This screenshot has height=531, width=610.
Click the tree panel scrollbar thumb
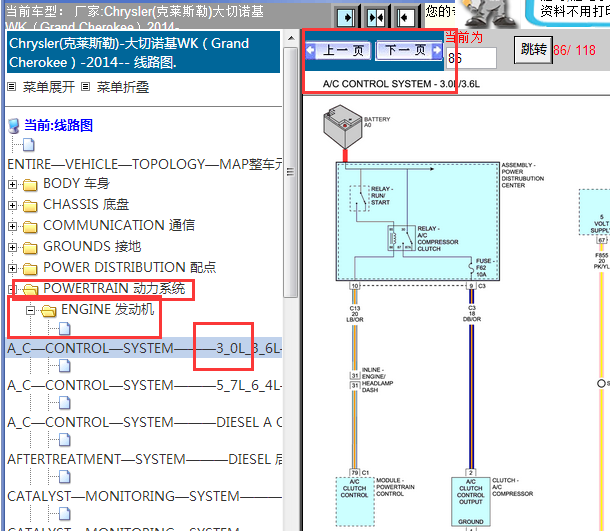click(x=291, y=172)
